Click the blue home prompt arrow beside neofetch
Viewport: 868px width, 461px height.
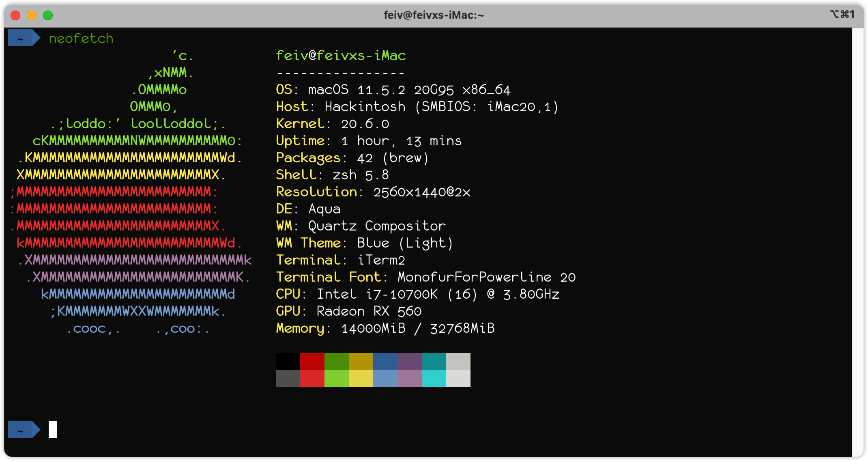[x=24, y=39]
